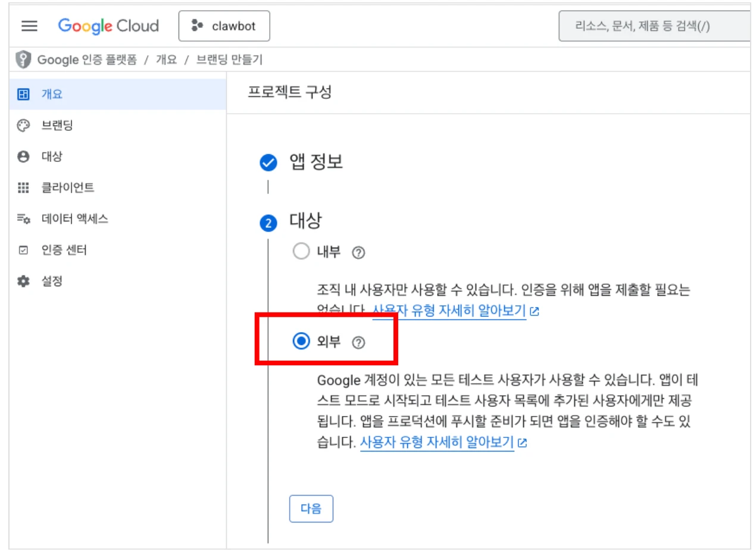The height and width of the screenshot is (557, 756).
Task: Click the 클라이언트 grid icon
Action: coord(23,188)
